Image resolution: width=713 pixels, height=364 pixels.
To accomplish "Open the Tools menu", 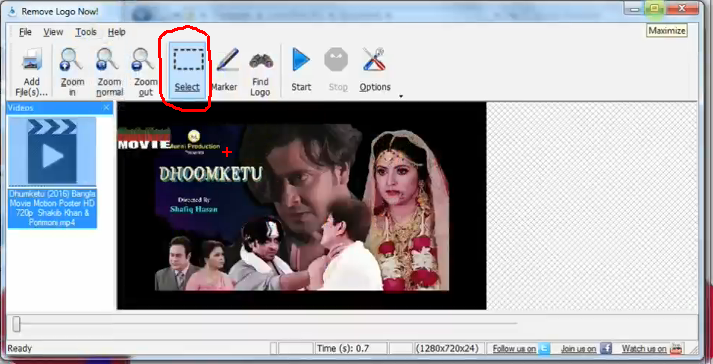I will point(85,32).
